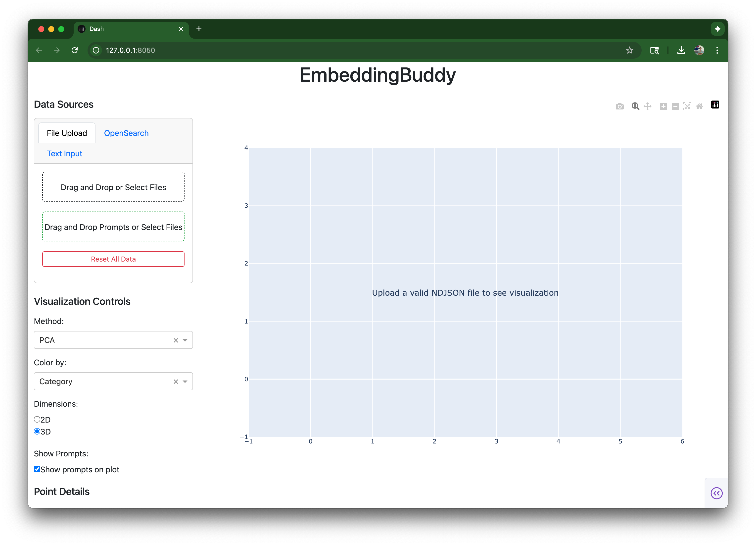The height and width of the screenshot is (545, 756).
Task: Click the Autoscale icon in modebar
Action: point(687,107)
